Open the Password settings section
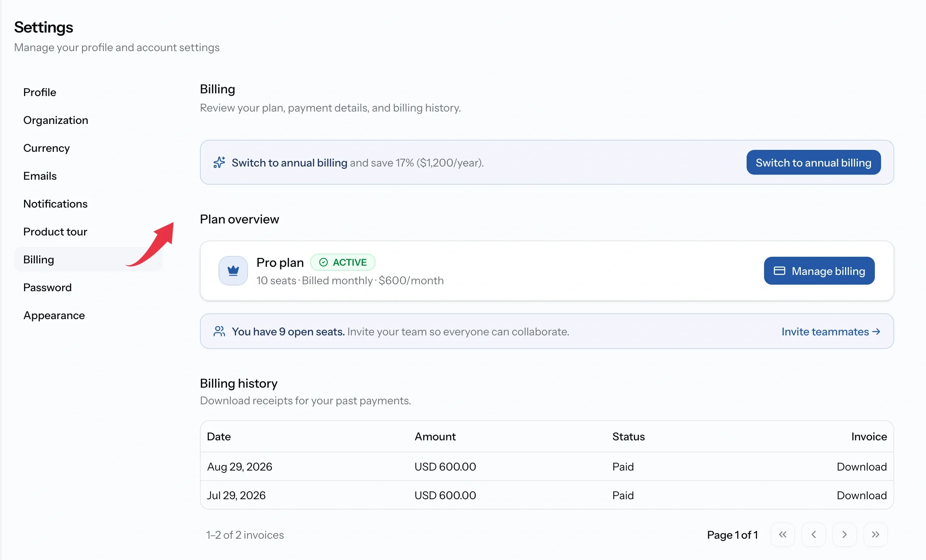 (88, 287)
